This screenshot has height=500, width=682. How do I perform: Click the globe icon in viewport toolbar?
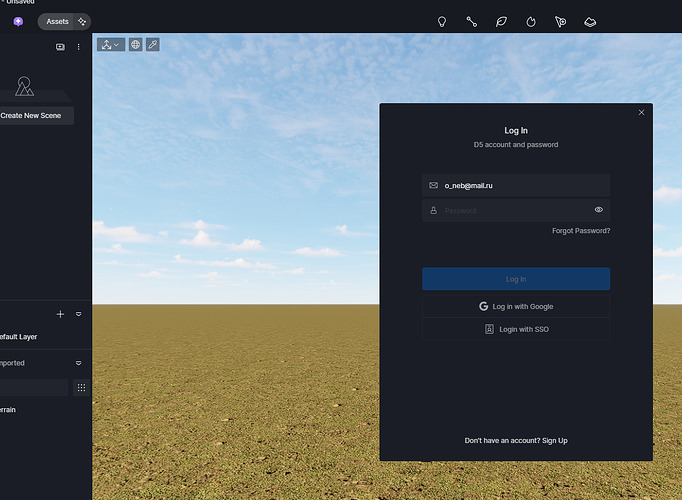136,44
